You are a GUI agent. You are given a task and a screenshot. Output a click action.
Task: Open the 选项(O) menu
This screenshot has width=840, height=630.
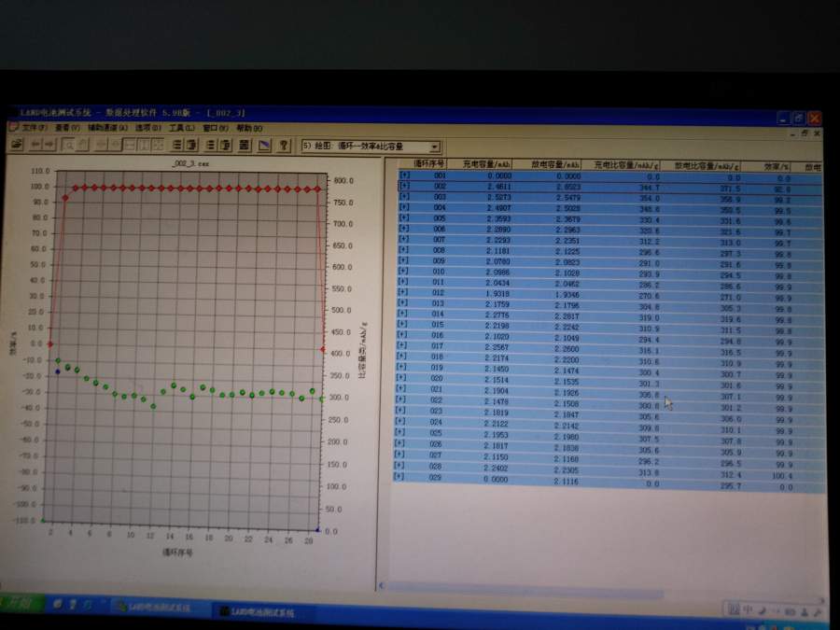pyautogui.click(x=147, y=128)
